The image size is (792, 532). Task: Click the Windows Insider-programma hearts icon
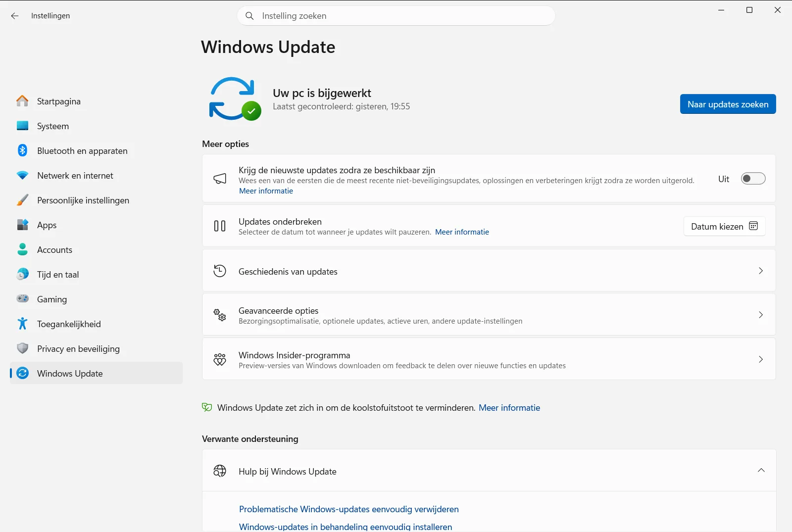(x=220, y=359)
